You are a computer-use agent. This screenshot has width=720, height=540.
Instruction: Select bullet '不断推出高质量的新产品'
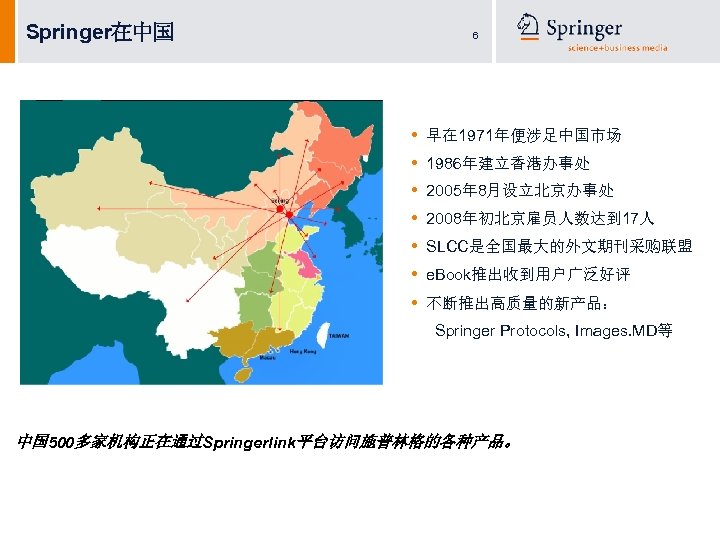click(x=517, y=303)
